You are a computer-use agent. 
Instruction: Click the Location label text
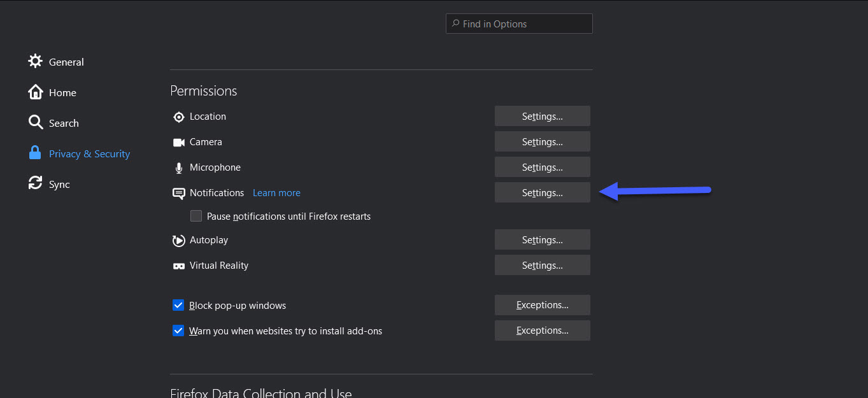(208, 117)
